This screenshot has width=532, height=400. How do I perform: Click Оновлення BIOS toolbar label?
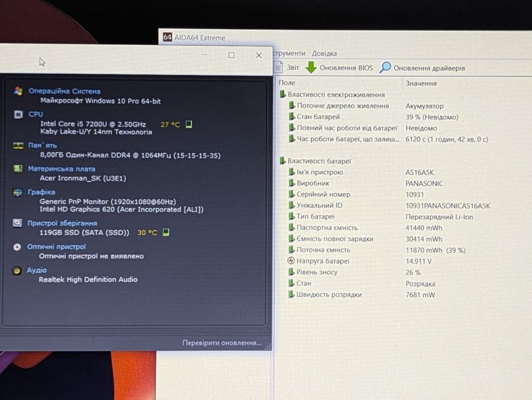click(x=346, y=68)
